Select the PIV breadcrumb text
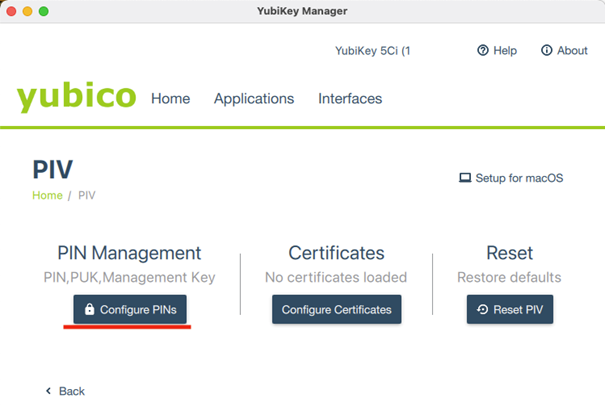 87,196
